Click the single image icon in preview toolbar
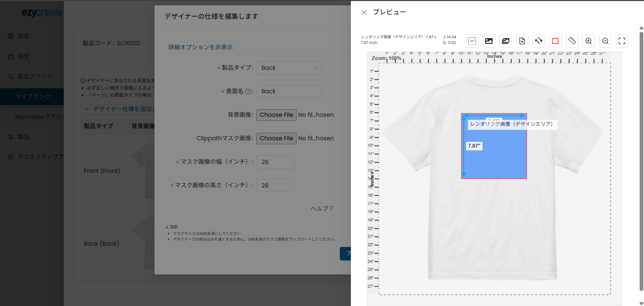The image size is (644, 306). coord(489,41)
